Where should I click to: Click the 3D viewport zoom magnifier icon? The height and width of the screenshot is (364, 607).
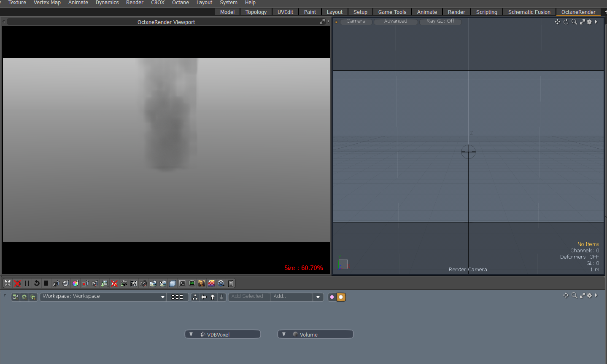tap(574, 22)
